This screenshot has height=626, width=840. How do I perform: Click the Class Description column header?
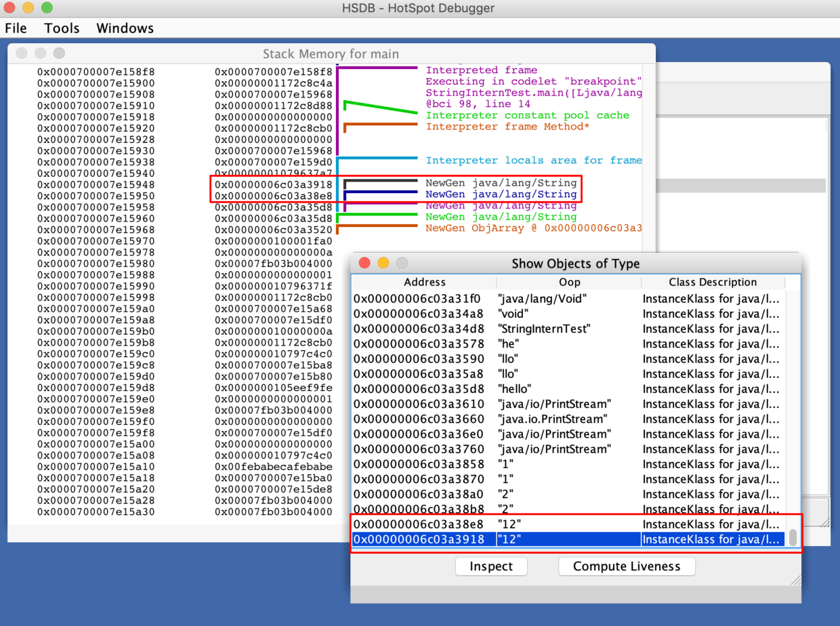pyautogui.click(x=713, y=282)
